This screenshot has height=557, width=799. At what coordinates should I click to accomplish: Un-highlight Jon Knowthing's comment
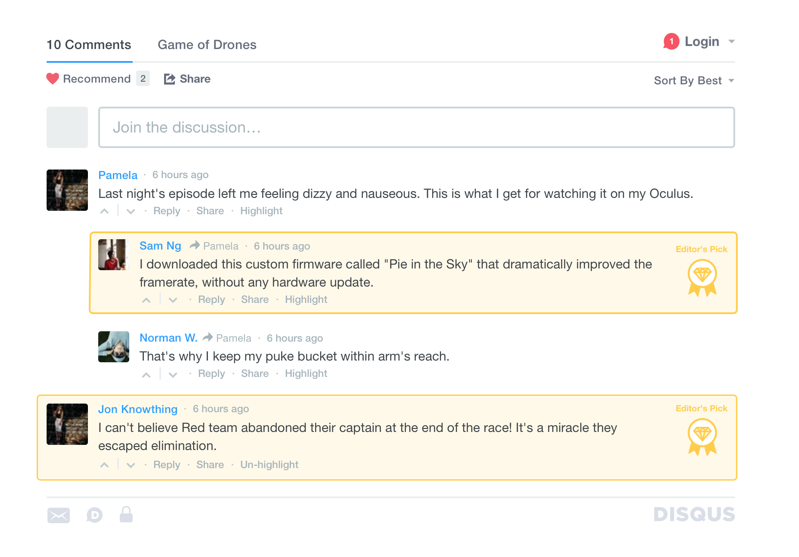(x=270, y=465)
